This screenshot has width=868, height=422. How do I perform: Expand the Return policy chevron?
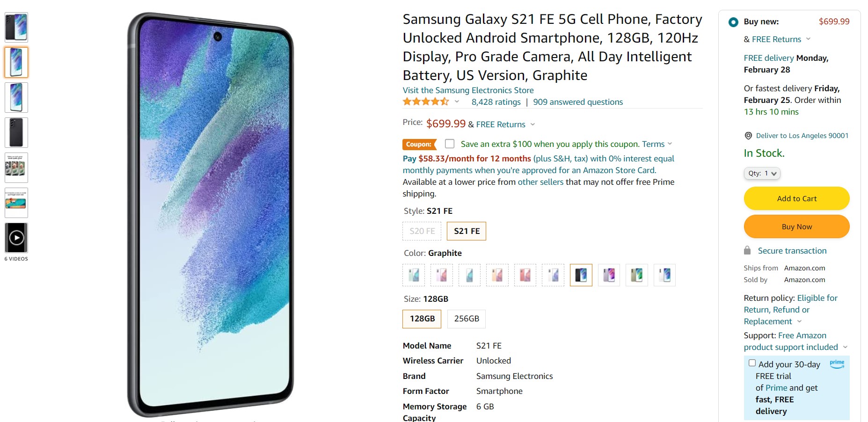coord(799,321)
